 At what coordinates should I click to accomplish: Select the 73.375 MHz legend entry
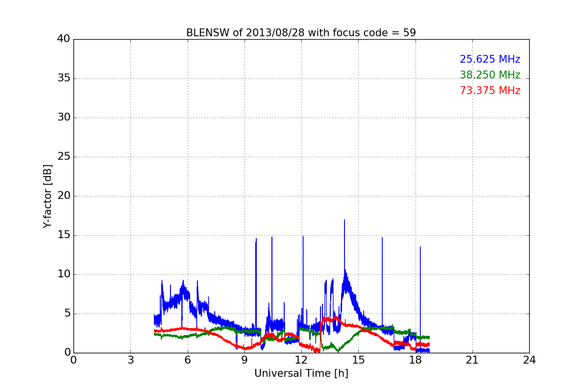pyautogui.click(x=490, y=91)
